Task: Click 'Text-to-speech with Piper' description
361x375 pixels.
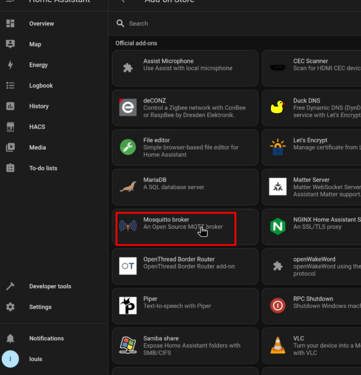Action: tap(177, 306)
